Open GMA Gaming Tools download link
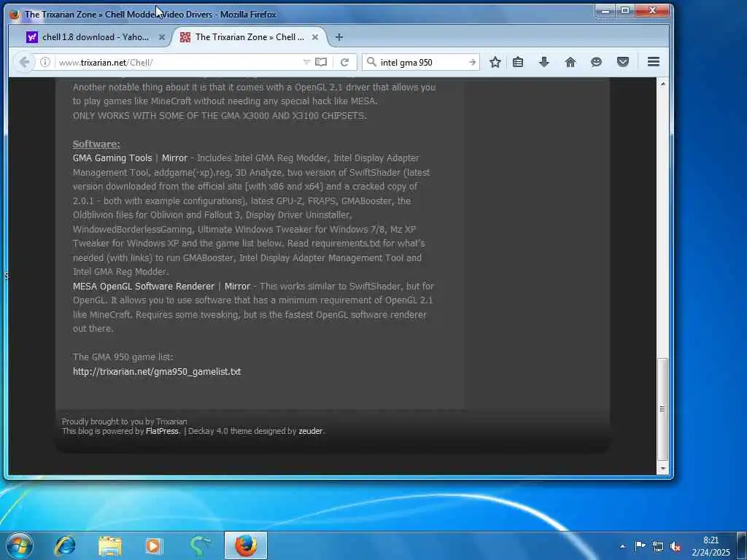Image resolution: width=747 pixels, height=560 pixels. [112, 158]
